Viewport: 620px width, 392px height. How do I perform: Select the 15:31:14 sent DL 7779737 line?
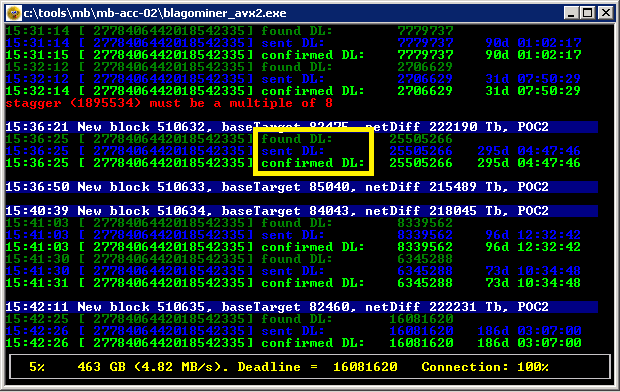pos(293,43)
